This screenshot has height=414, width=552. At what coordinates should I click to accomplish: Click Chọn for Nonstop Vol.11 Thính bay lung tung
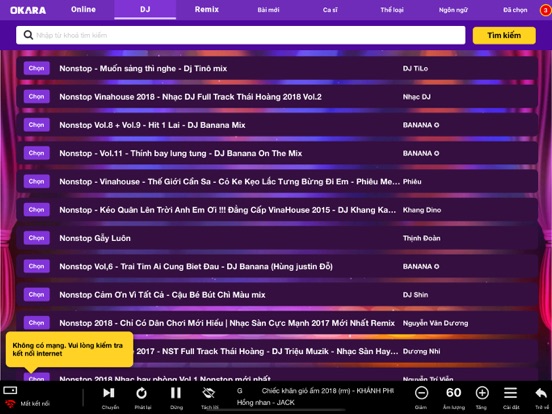pos(37,153)
